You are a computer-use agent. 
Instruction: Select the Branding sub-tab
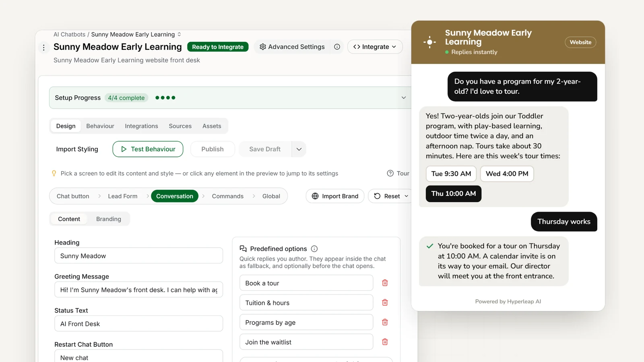[x=109, y=219]
